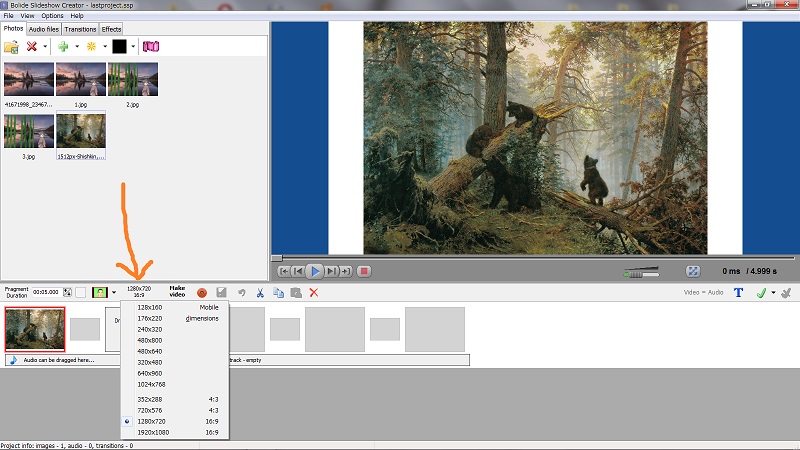Click the green portrait fit-mode icon
This screenshot has height=450, width=800.
[100, 292]
